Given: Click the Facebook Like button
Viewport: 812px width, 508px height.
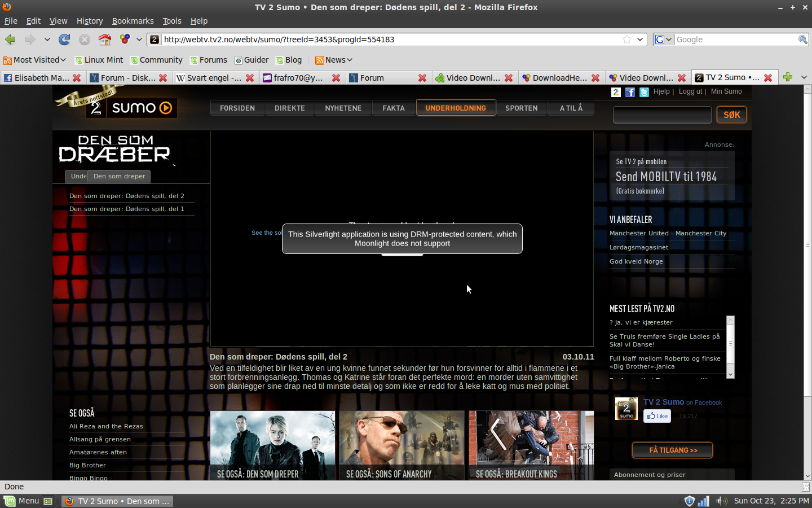Looking at the screenshot, I should (657, 416).
